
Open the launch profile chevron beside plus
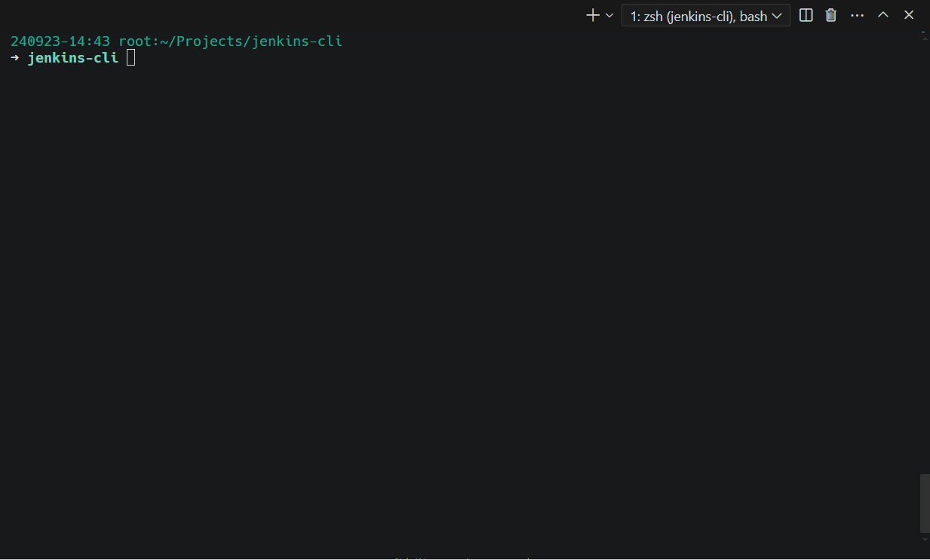click(609, 15)
